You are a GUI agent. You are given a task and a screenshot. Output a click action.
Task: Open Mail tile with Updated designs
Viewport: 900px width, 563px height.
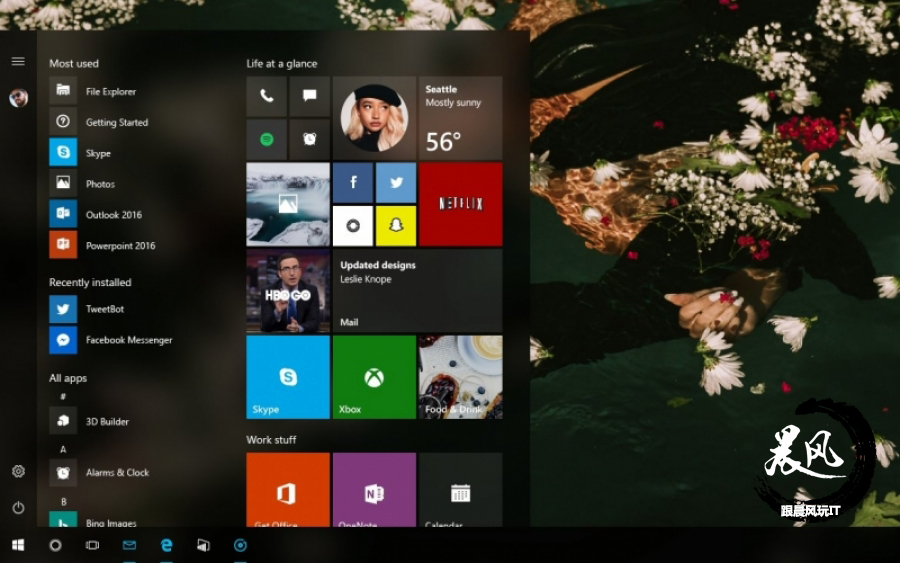tap(417, 290)
